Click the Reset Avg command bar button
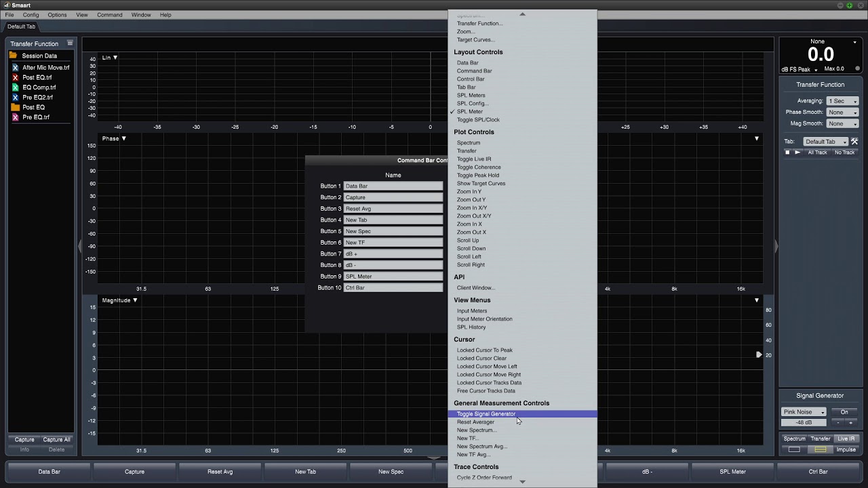868x488 pixels. [x=220, y=472]
